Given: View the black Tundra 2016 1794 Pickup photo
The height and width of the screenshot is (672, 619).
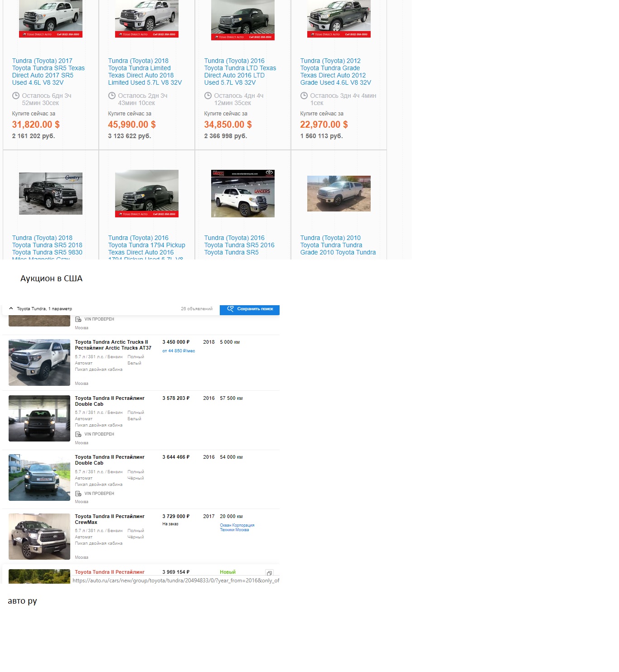Looking at the screenshot, I should 147,193.
